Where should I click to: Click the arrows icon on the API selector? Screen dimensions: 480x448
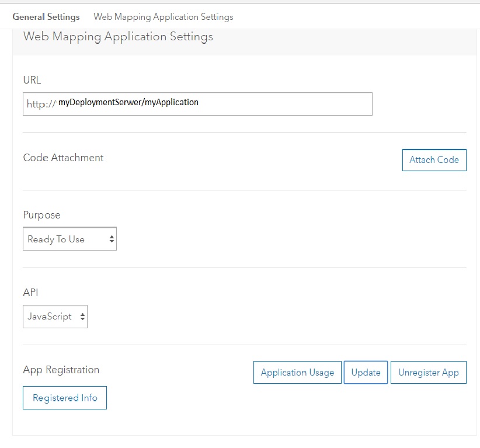[82, 317]
